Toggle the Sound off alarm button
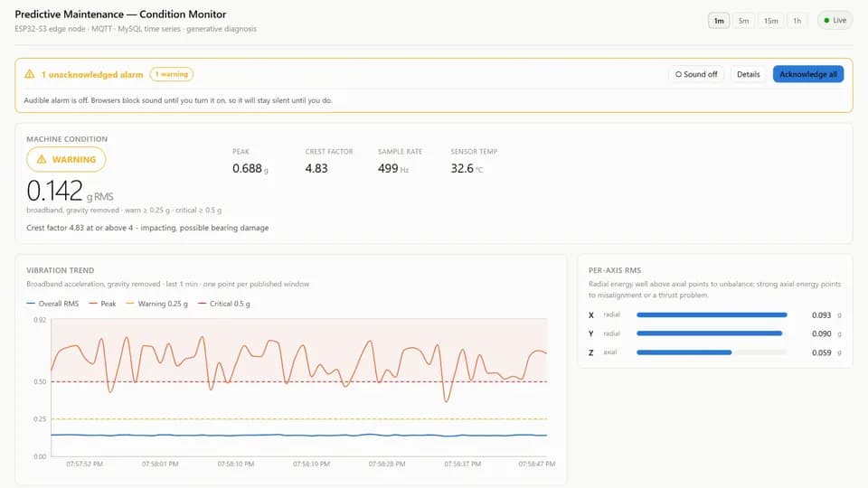 [696, 74]
